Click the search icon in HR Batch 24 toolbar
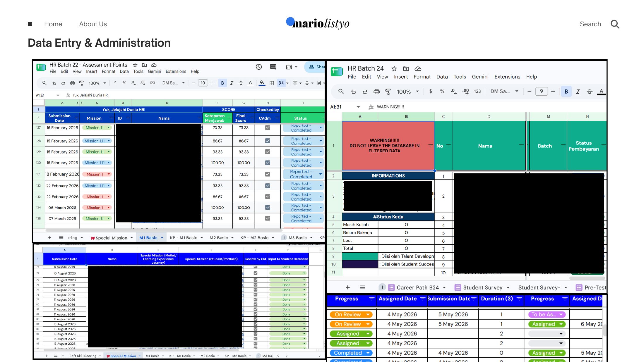This screenshot has height=362, width=644. (x=341, y=92)
